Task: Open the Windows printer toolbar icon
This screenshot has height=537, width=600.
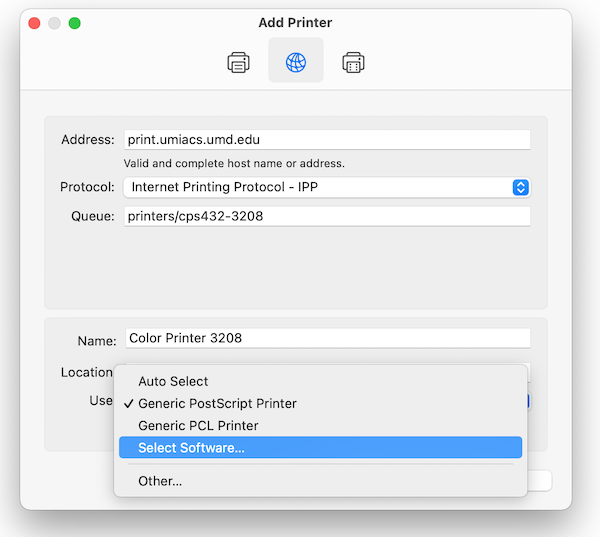Action: 353,63
